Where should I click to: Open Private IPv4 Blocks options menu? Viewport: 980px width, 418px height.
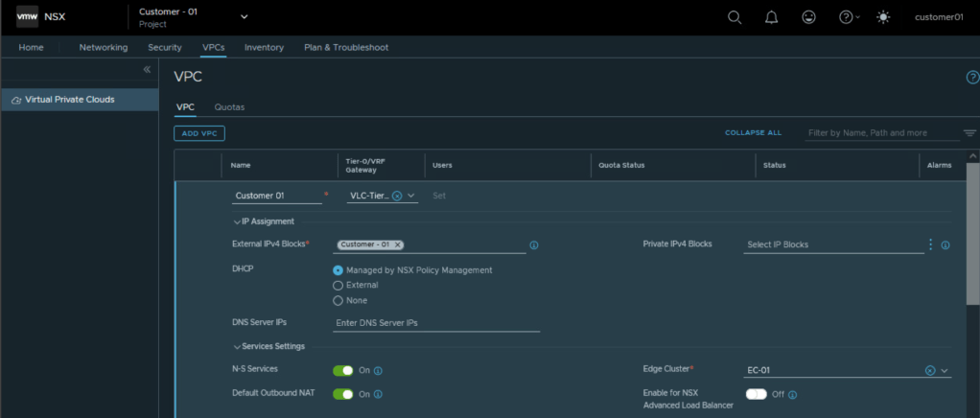(x=930, y=244)
